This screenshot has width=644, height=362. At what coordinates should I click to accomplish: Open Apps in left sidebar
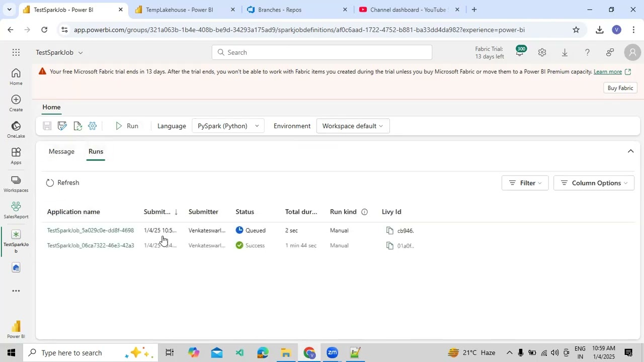[x=16, y=156]
